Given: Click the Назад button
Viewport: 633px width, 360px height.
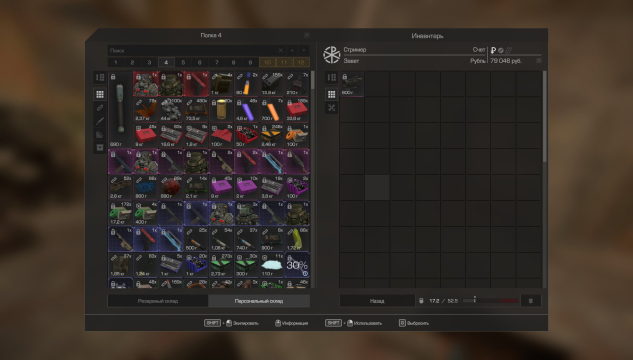Looking at the screenshot, I should 377,301.
